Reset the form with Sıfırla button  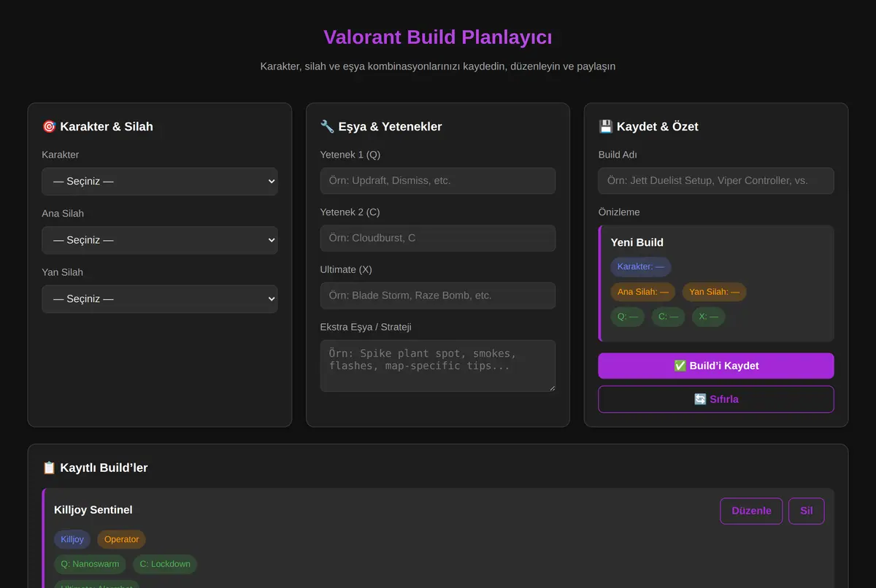(715, 399)
